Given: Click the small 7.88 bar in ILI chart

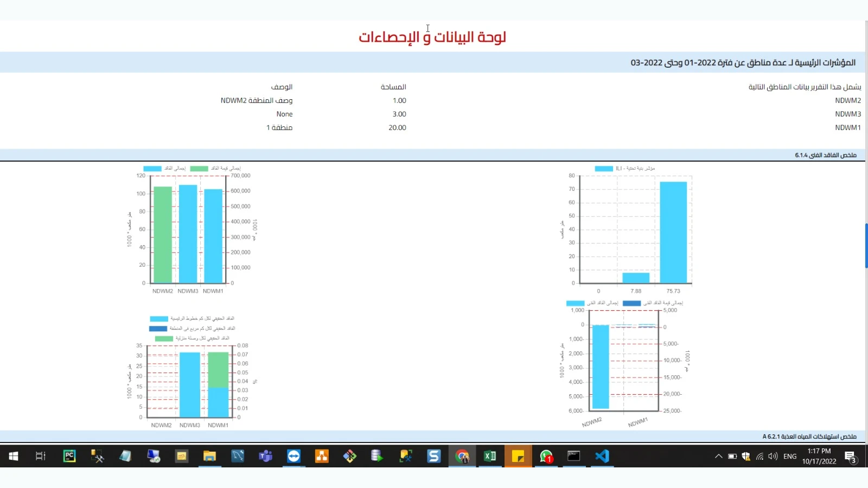Looking at the screenshot, I should point(636,278).
